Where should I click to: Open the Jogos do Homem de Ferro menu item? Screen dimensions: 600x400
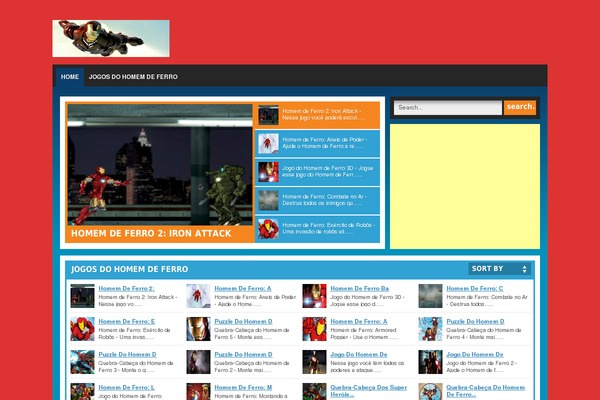click(x=133, y=77)
